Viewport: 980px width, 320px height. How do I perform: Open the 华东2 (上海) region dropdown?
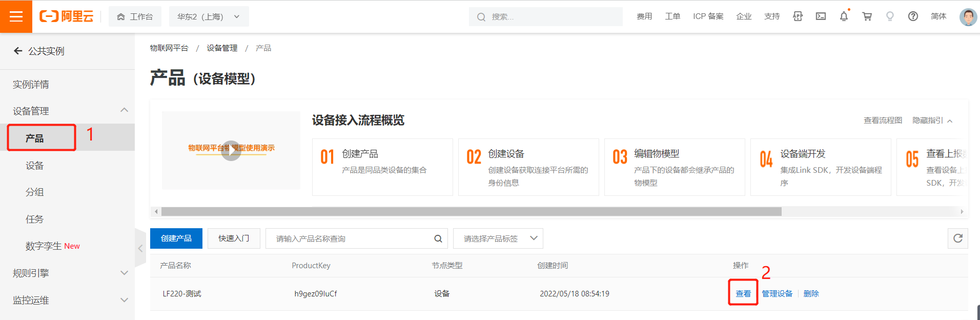pos(209,16)
